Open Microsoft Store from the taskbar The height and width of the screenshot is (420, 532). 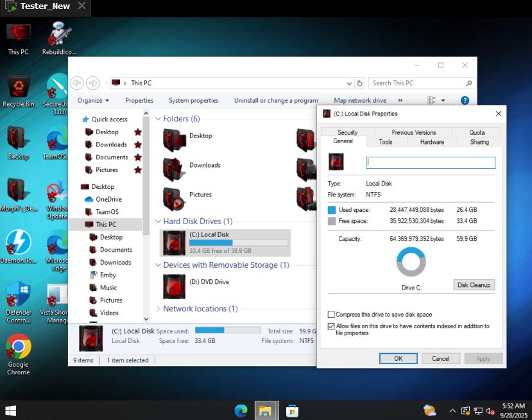291,410
